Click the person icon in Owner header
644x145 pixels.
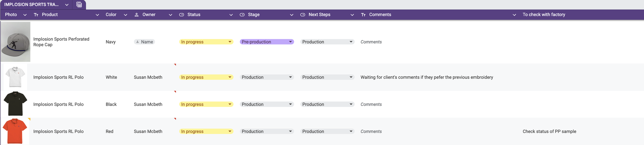[137, 15]
